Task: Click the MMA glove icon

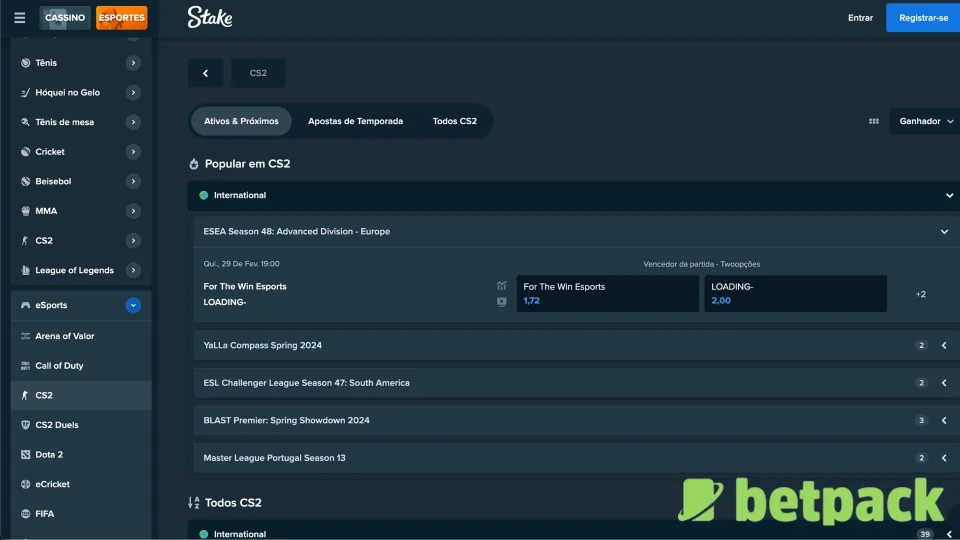Action: 25,211
